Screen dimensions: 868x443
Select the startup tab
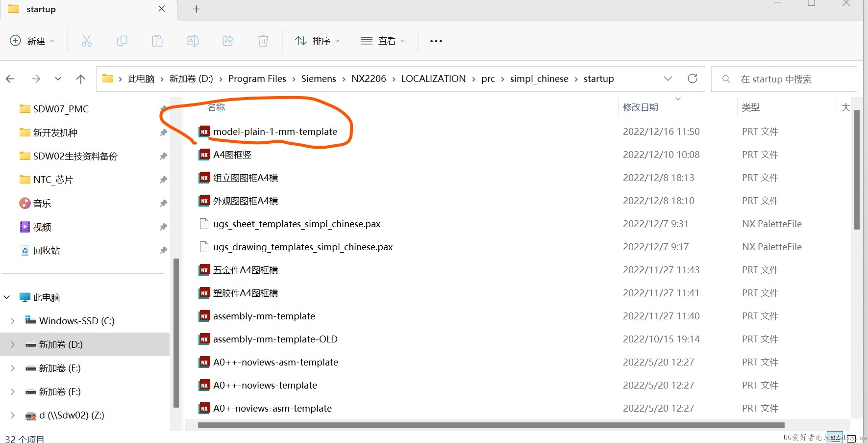(88, 9)
